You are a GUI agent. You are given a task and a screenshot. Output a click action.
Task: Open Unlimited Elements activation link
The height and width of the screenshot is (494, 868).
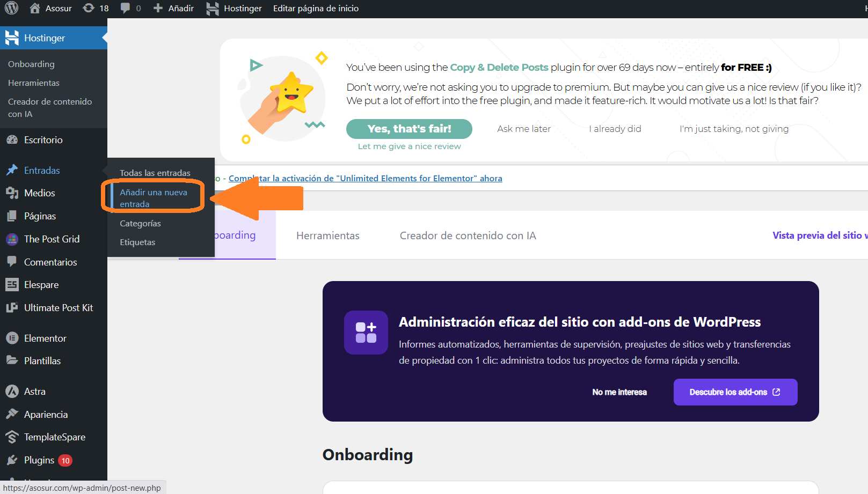point(365,179)
